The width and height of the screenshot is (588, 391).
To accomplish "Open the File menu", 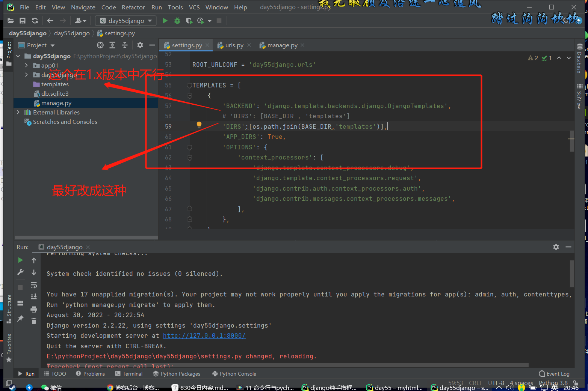I will tap(24, 7).
